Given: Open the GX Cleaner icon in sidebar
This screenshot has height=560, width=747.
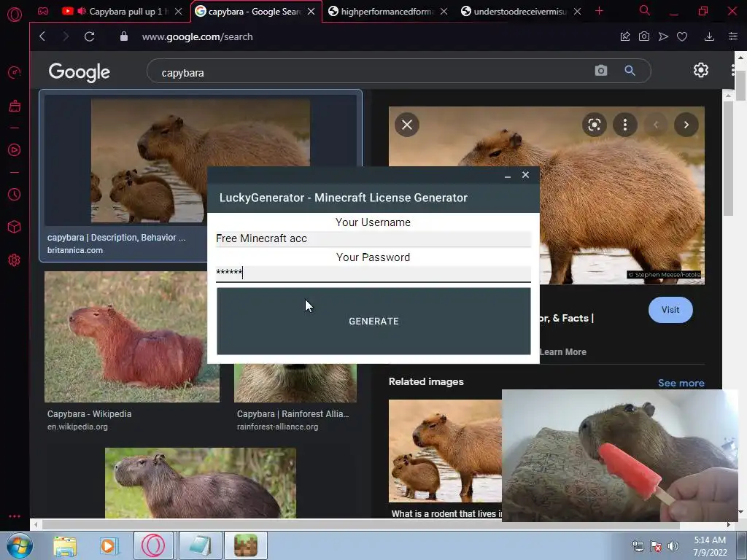Looking at the screenshot, I should point(15,106).
